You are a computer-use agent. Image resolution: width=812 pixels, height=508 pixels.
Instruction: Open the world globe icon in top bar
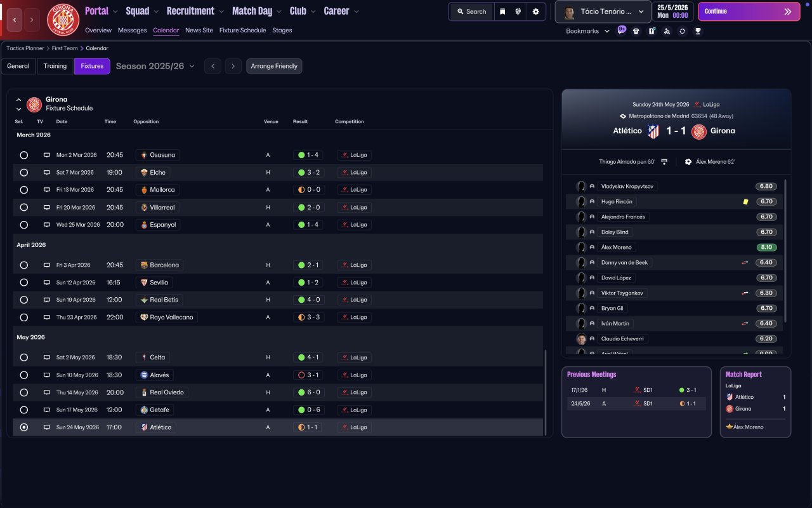click(518, 11)
